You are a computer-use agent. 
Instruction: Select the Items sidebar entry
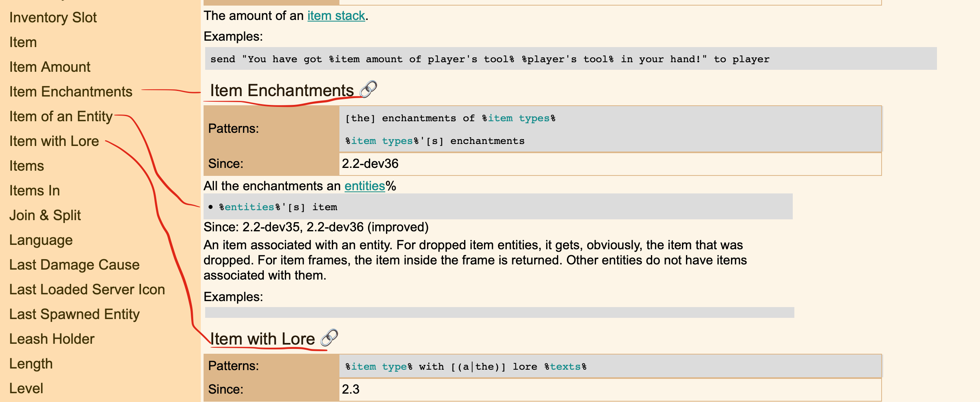tap(27, 166)
